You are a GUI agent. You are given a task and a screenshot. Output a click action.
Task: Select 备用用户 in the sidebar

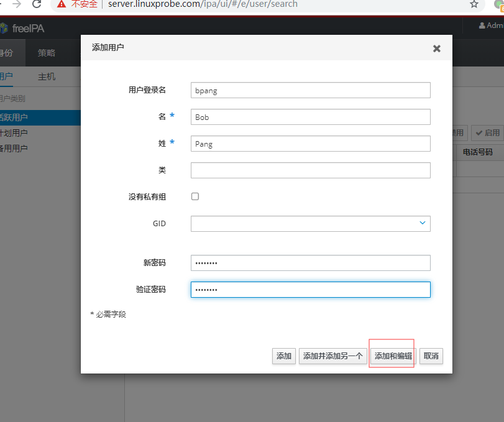14,149
